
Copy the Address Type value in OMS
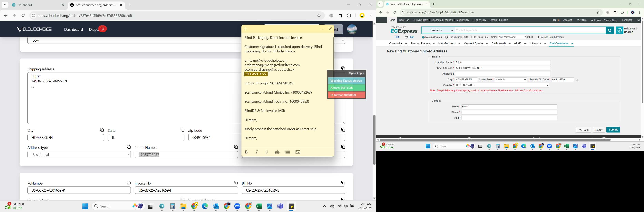(x=129, y=147)
